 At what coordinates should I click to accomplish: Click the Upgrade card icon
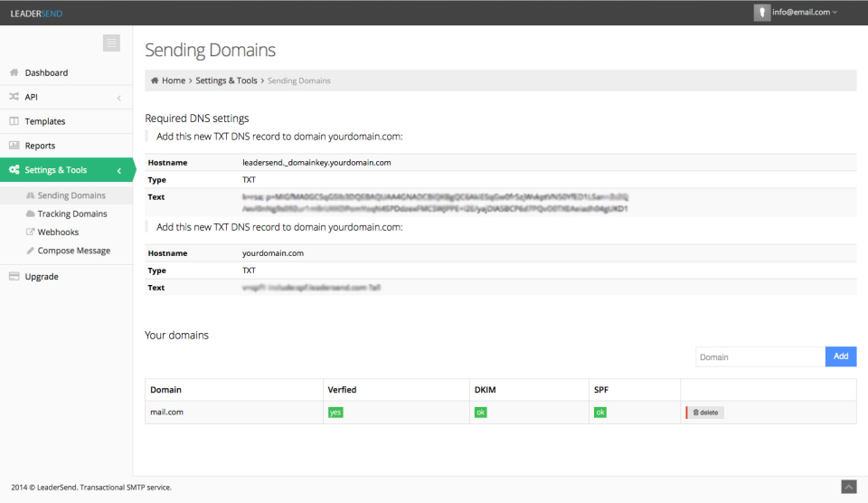coord(14,277)
